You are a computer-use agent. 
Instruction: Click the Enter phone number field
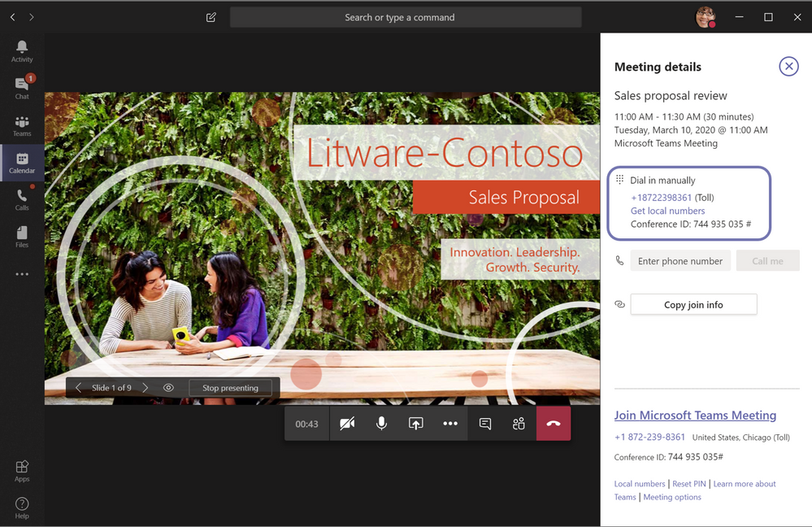point(680,261)
